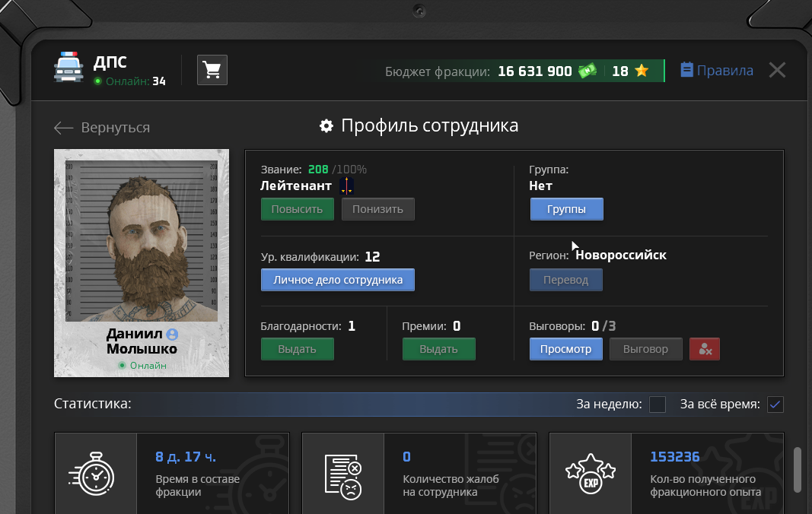Issue bonus with Выдать under Премии
Image resolution: width=812 pixels, height=514 pixels.
point(438,349)
